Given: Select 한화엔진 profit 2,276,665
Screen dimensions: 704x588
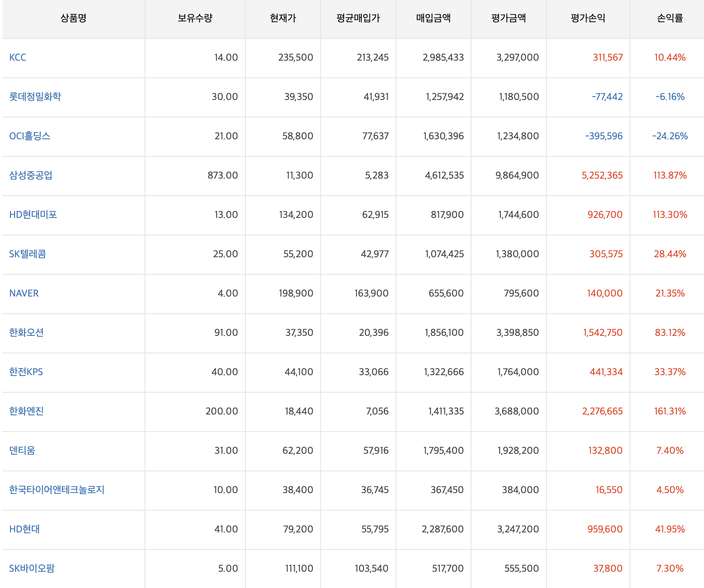Looking at the screenshot, I should click(x=602, y=412).
